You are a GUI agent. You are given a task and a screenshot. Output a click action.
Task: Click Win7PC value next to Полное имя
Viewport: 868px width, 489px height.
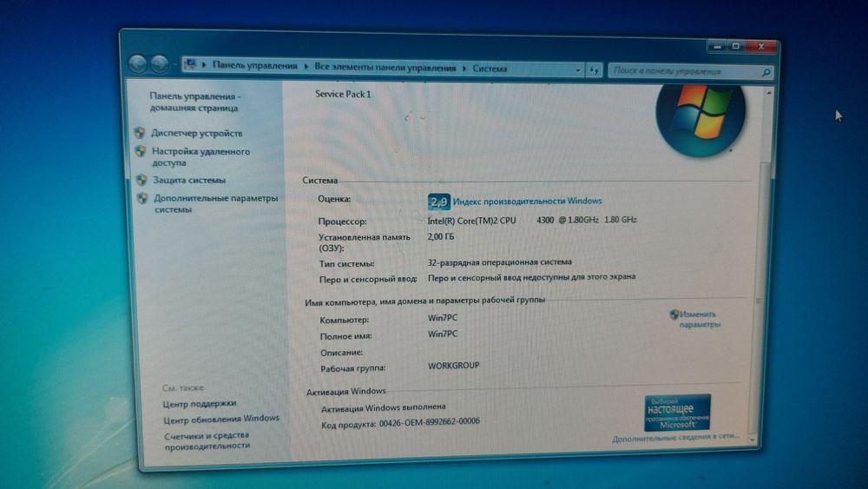point(443,334)
